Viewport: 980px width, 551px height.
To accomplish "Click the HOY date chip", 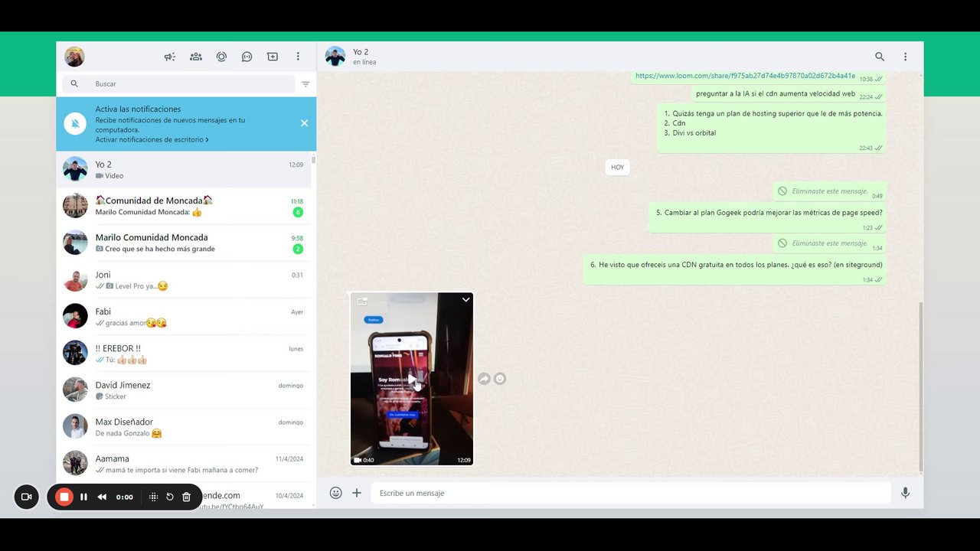I will click(617, 167).
